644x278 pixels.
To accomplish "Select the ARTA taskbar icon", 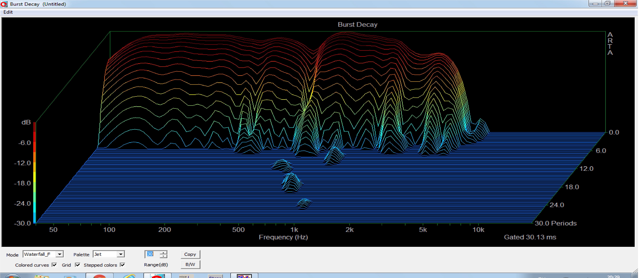I will [157, 276].
